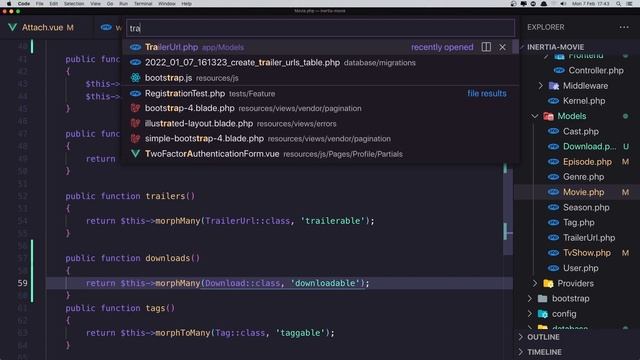Open Spotlight search in the menu bar
Viewport: 640px width, 360px height.
pos(619,4)
